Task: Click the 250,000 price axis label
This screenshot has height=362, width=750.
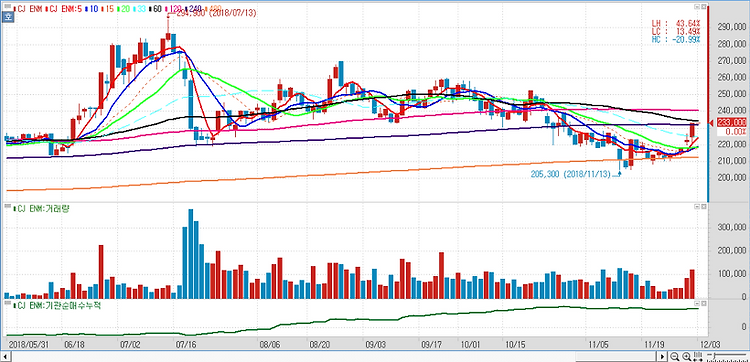Action: pos(731,95)
